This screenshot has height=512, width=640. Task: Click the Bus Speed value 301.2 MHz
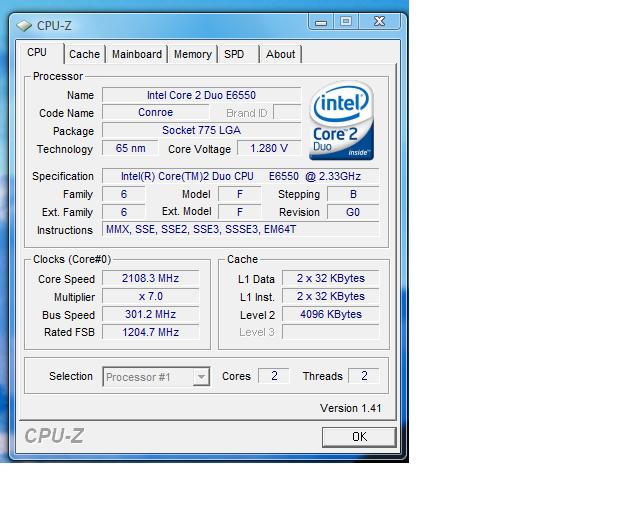coord(151,314)
